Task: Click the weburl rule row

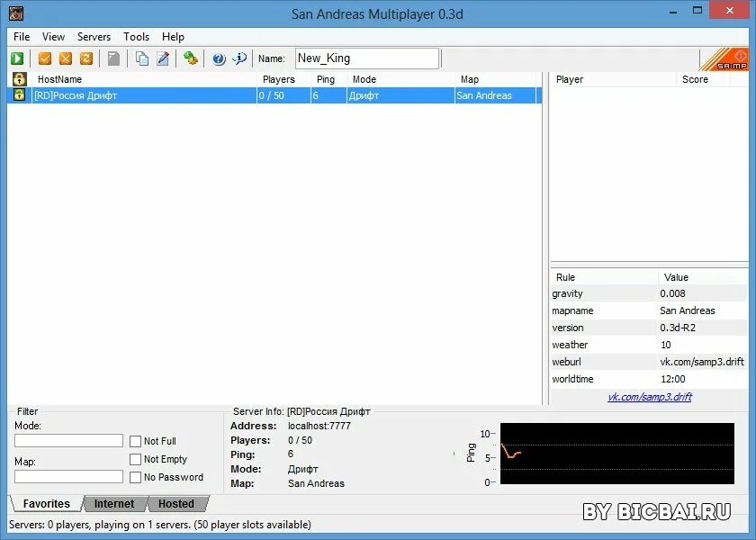Action: pos(649,362)
